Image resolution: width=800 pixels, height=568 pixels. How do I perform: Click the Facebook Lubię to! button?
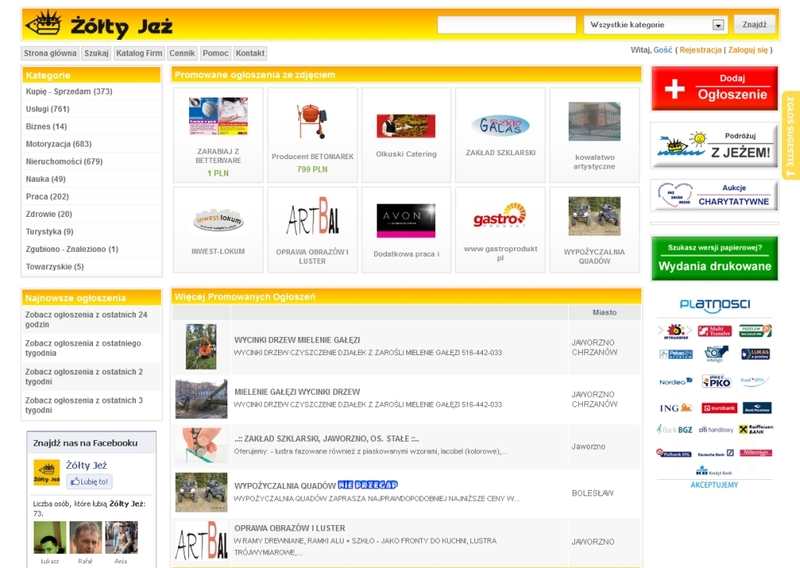[x=90, y=481]
